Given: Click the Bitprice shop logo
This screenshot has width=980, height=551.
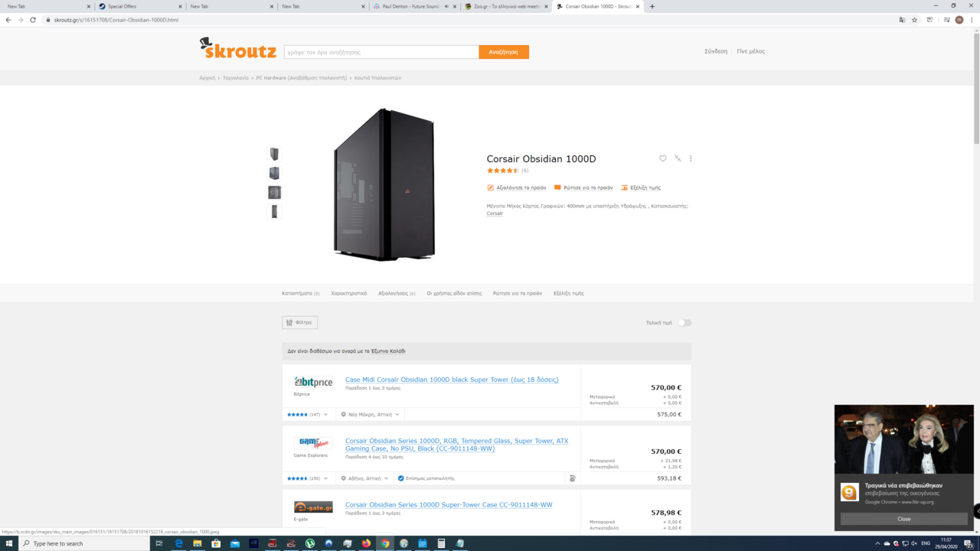Looking at the screenshot, I should point(313,382).
